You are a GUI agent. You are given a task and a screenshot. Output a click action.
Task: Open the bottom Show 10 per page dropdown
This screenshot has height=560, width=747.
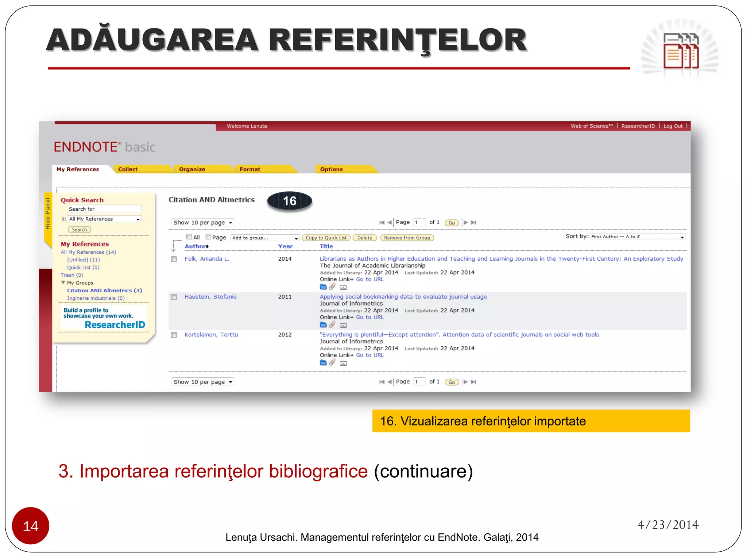pos(202,382)
